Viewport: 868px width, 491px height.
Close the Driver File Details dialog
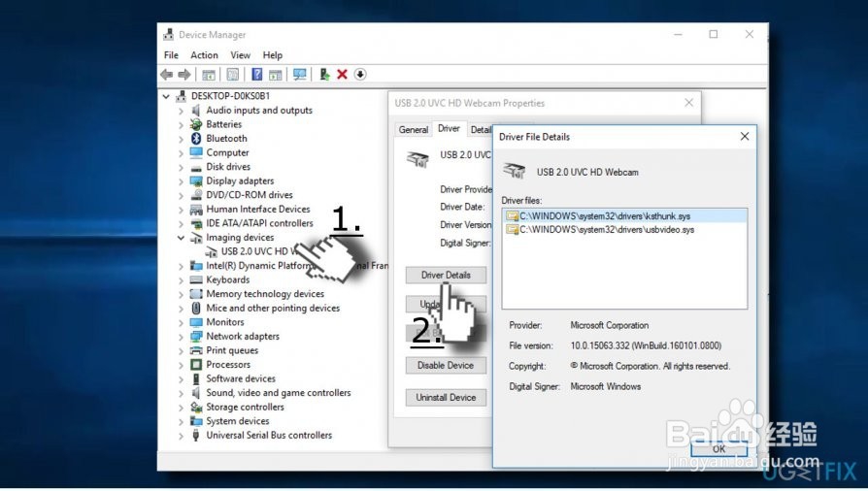745,136
